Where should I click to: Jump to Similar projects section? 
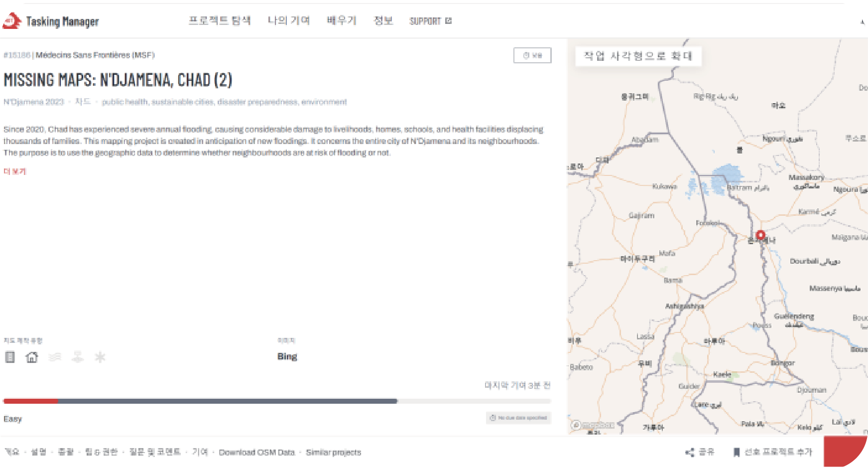pos(333,452)
